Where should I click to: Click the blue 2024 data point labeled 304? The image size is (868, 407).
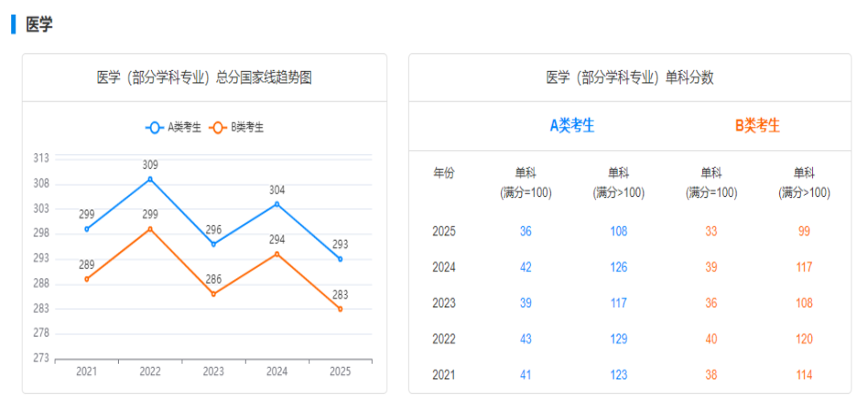[x=277, y=204]
